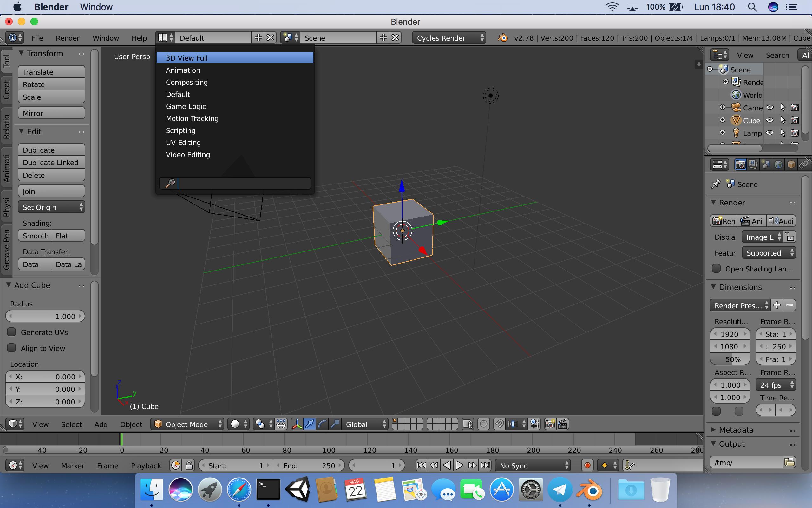Click the Translate button
The height and width of the screenshot is (508, 812).
click(x=51, y=71)
